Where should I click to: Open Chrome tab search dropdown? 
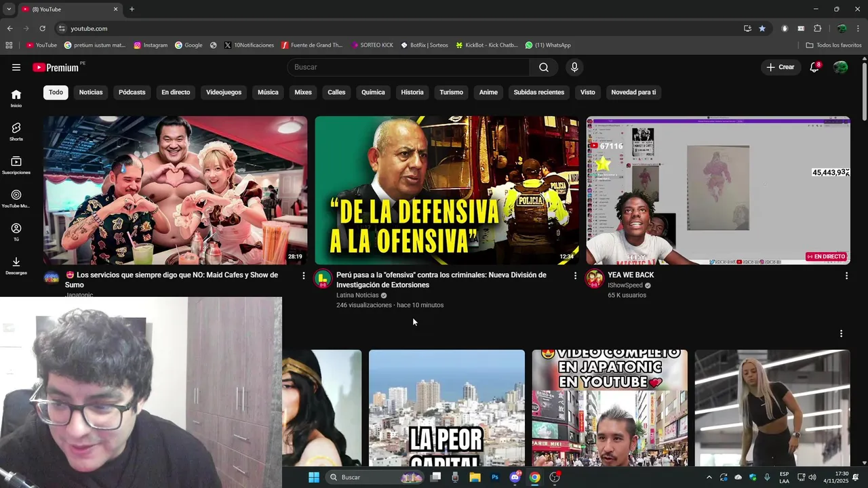9,9
